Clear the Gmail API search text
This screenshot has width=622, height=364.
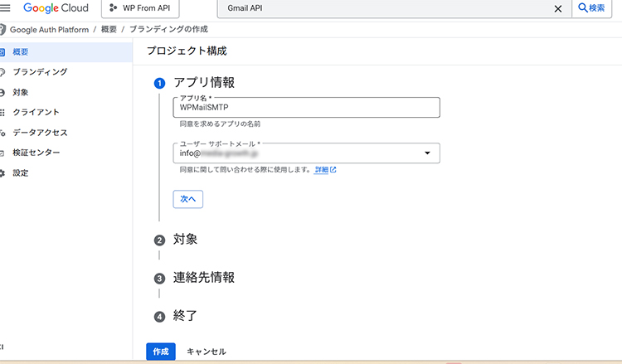point(557,8)
